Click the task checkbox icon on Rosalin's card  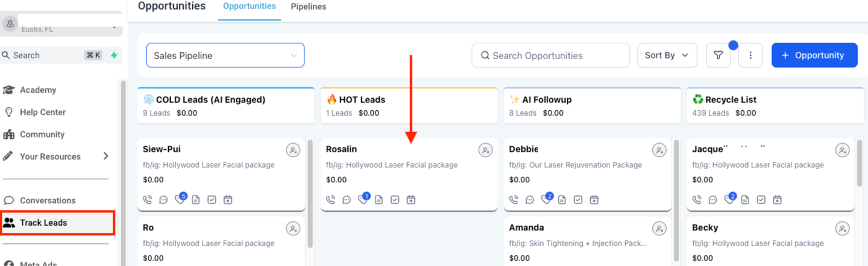(395, 200)
